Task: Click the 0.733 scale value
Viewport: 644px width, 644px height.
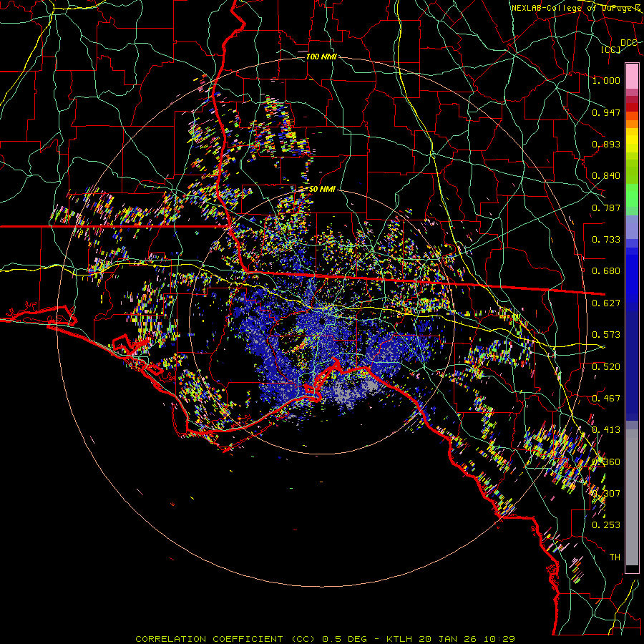Action: click(606, 240)
